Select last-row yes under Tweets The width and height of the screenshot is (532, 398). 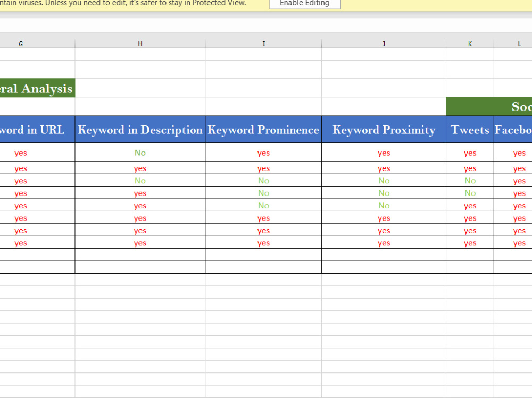click(x=470, y=243)
